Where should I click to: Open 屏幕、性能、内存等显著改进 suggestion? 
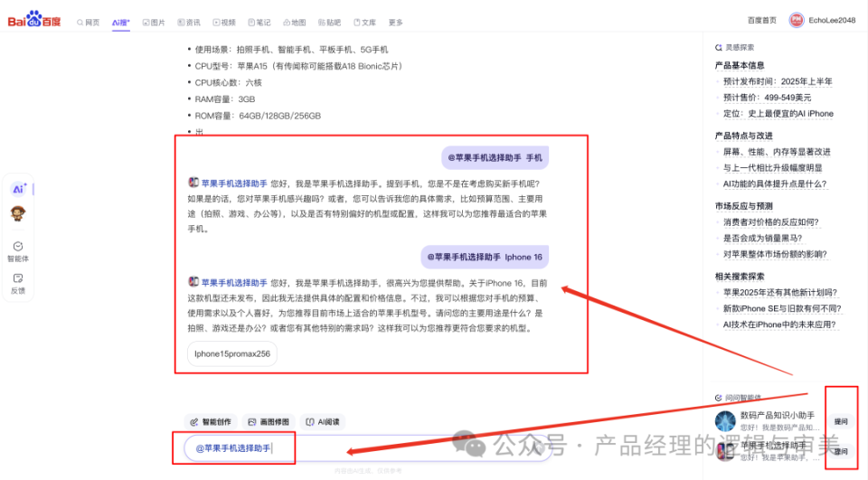click(777, 152)
